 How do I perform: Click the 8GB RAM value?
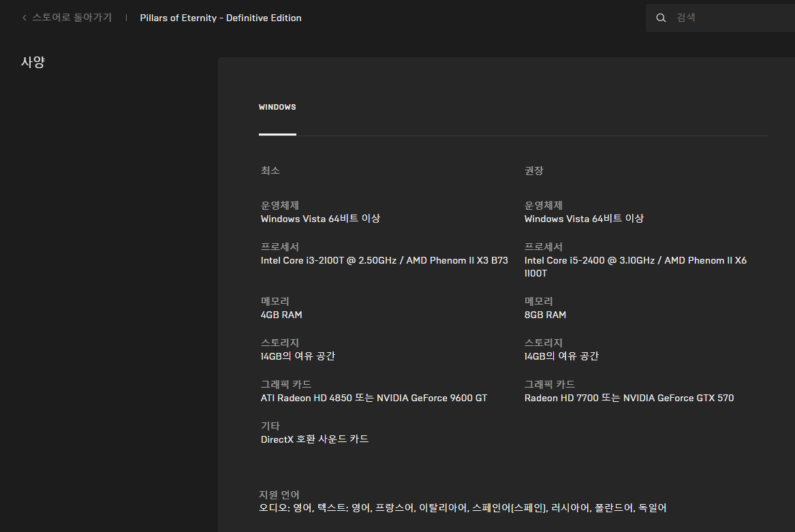(545, 315)
